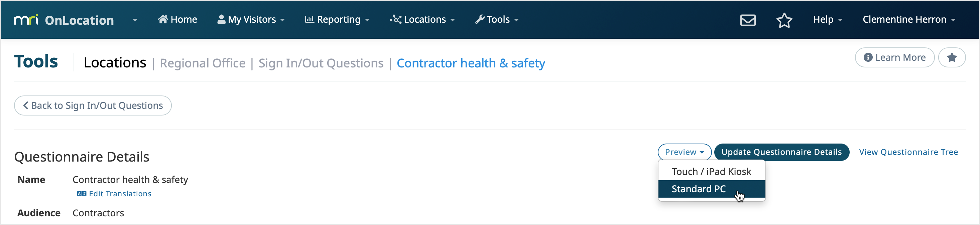The height and width of the screenshot is (225, 980).
Task: Click the Tools wrench icon
Action: point(479,19)
